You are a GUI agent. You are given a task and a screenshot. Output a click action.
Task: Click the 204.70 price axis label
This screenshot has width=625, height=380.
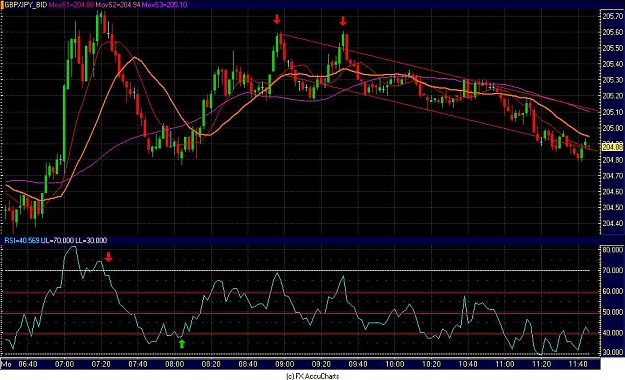[612, 176]
